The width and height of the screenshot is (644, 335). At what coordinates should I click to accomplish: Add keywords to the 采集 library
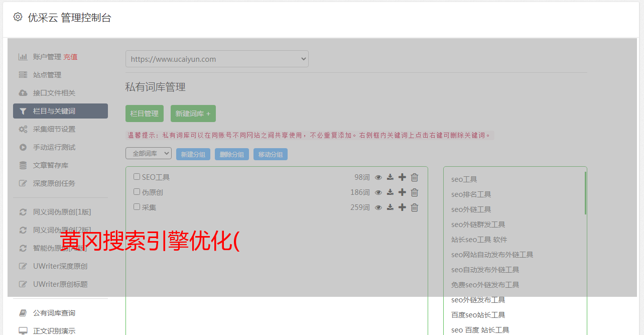pos(402,207)
